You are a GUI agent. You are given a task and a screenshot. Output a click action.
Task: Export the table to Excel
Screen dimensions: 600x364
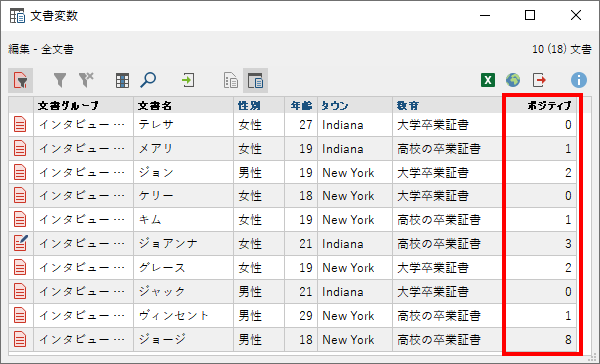point(488,80)
